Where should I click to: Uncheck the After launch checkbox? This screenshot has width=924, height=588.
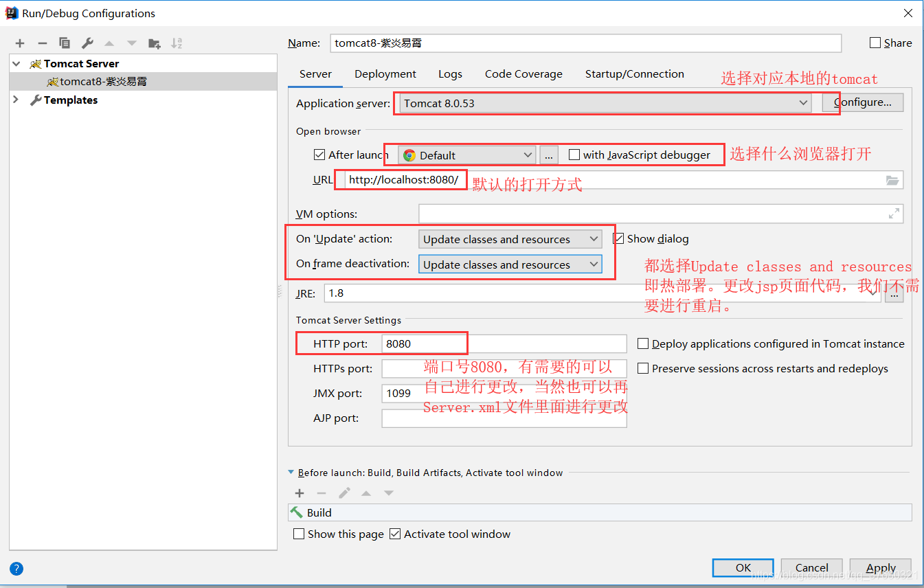point(319,155)
